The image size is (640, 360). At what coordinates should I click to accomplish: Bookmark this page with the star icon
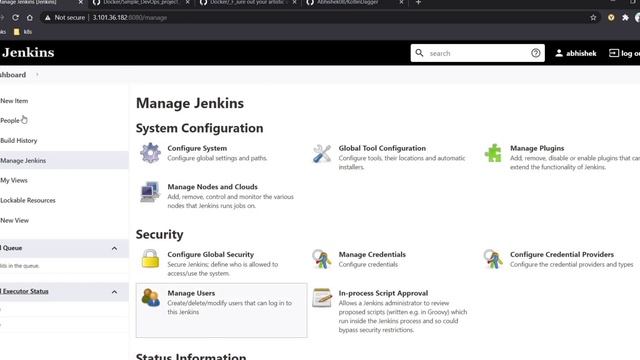click(x=593, y=18)
